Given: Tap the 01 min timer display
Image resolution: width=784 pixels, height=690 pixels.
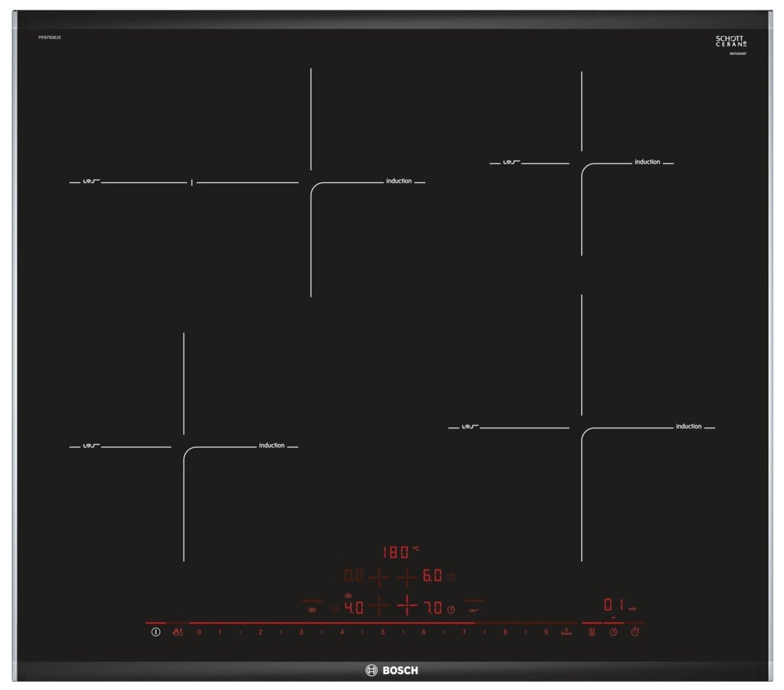Looking at the screenshot, I should pos(614,605).
